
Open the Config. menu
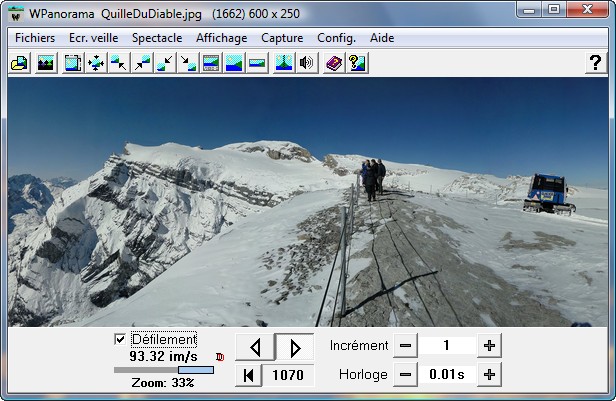point(337,38)
